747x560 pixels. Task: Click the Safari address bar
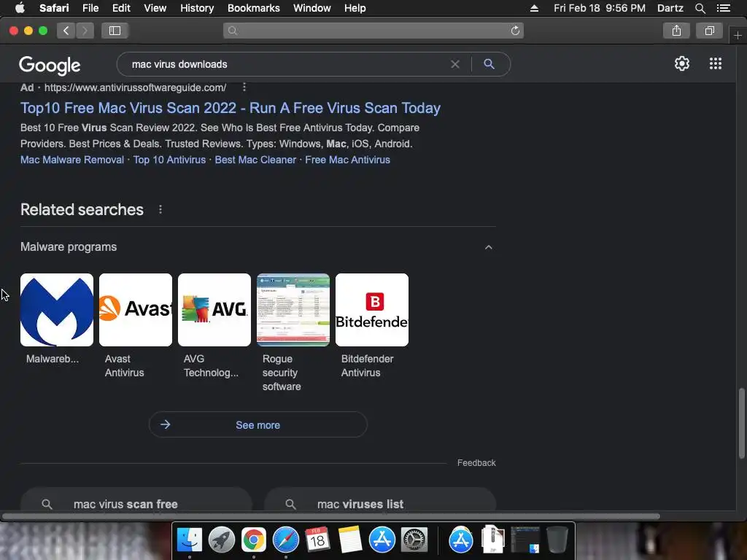[x=373, y=31]
